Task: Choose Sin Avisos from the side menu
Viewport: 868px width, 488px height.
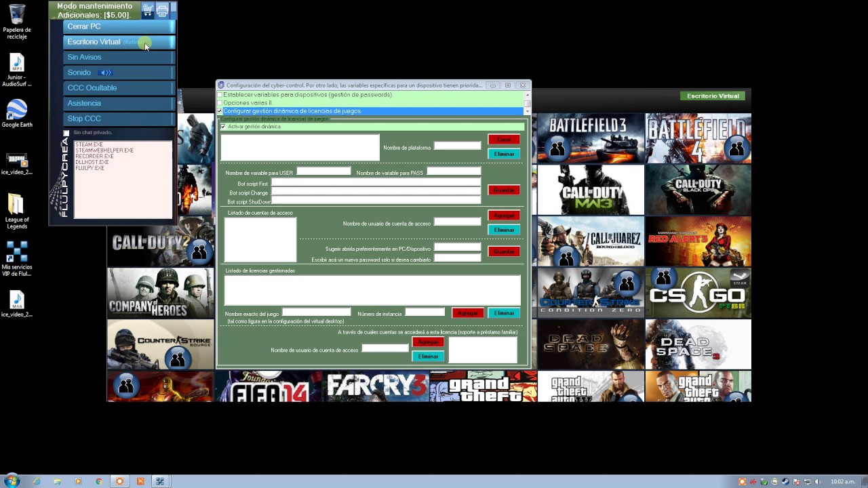Action: point(119,57)
